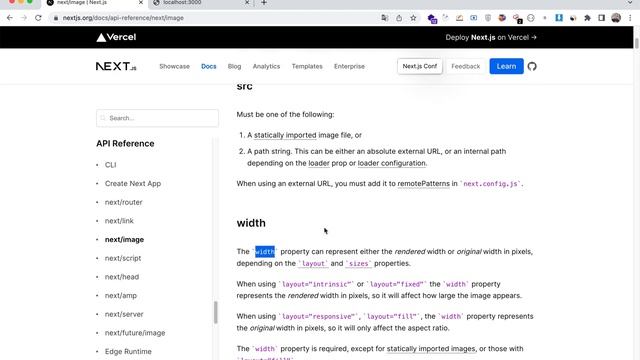Click the src section heading

(x=244, y=87)
